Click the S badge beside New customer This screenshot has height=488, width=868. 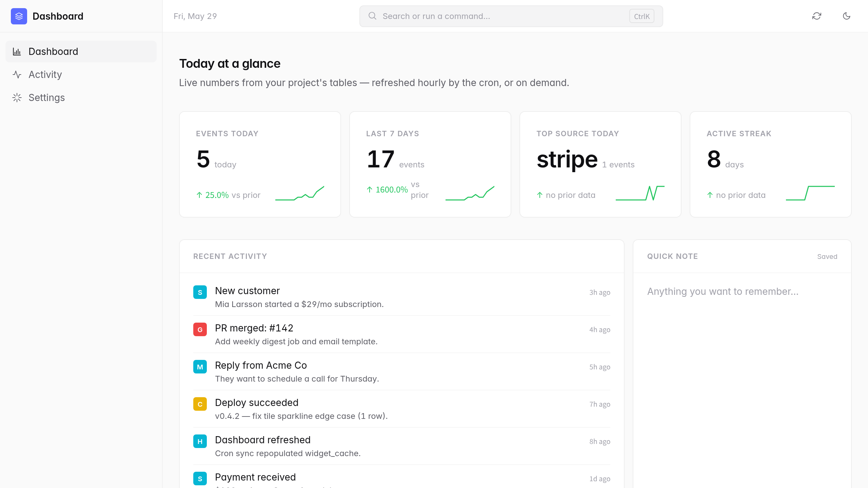point(200,292)
